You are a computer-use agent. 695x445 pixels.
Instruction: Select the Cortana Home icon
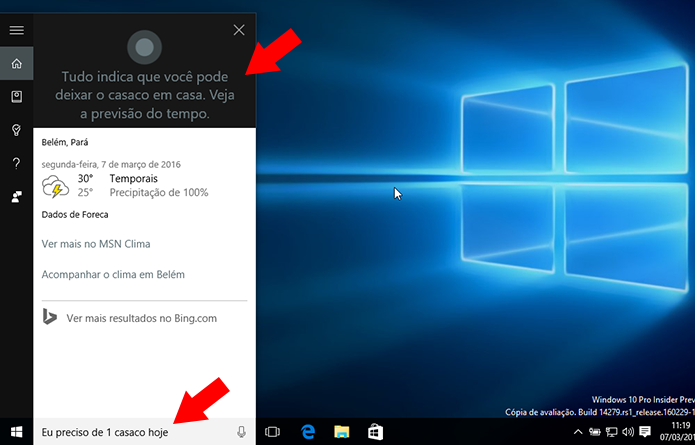coord(16,64)
